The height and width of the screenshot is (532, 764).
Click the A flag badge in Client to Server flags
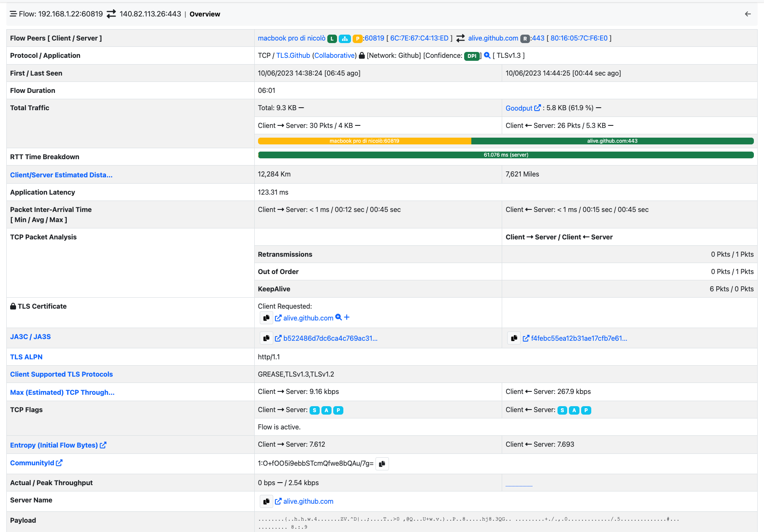326,410
